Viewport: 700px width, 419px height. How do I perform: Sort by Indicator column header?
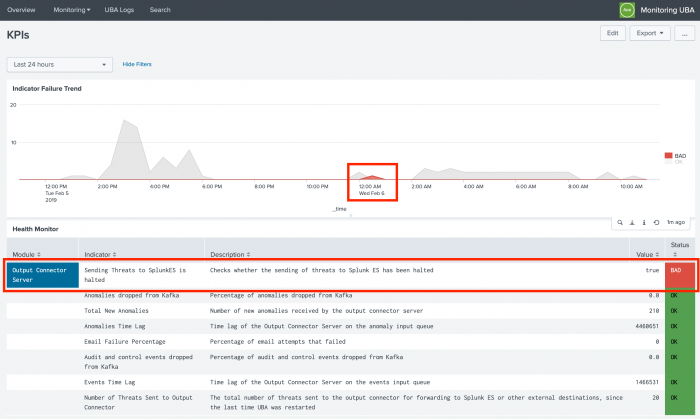pyautogui.click(x=100, y=254)
